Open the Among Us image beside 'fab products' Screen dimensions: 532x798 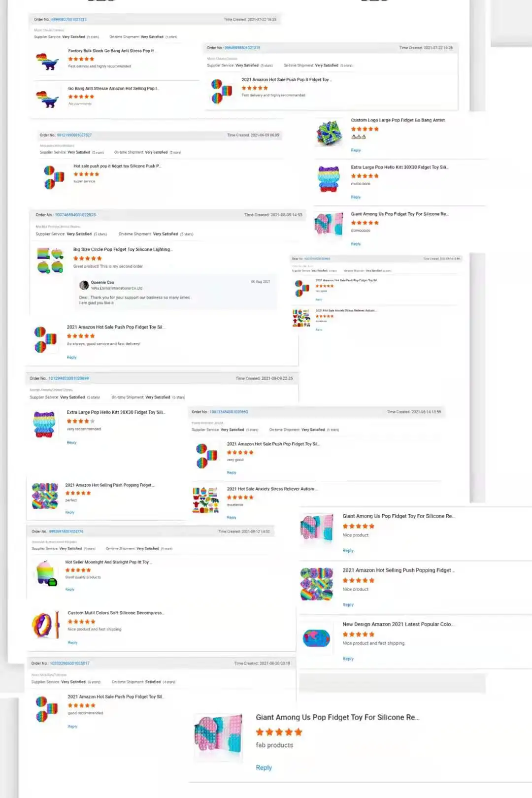click(218, 737)
